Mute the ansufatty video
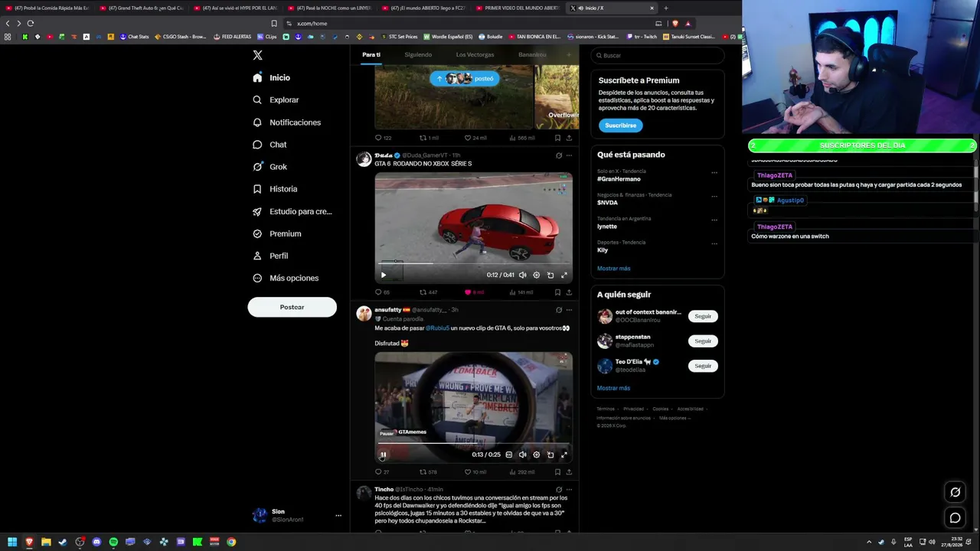The height and width of the screenshot is (551, 980). 523,455
